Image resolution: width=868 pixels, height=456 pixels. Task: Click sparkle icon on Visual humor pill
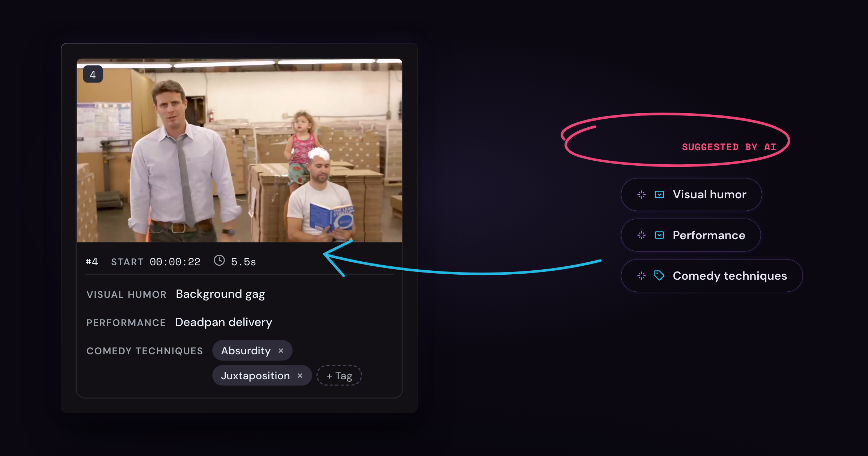[642, 195]
